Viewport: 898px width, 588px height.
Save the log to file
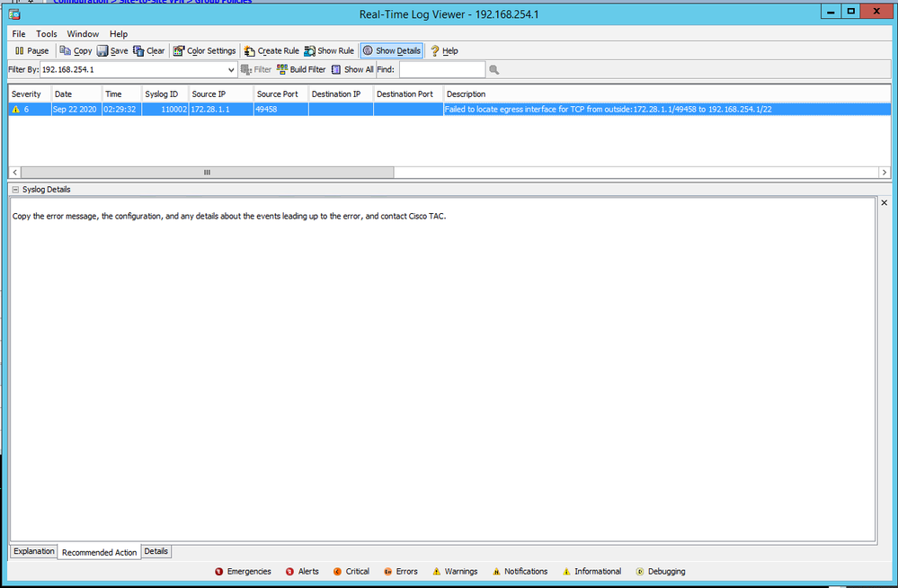(112, 50)
